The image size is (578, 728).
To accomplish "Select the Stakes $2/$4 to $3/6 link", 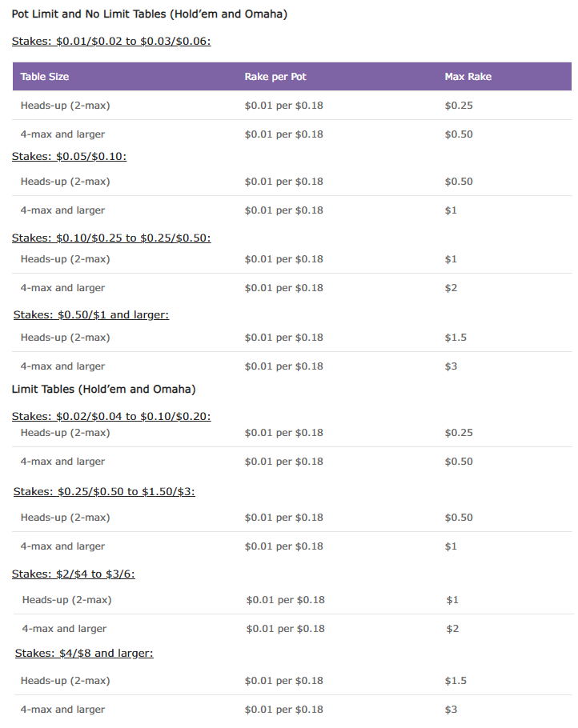I will [x=73, y=574].
